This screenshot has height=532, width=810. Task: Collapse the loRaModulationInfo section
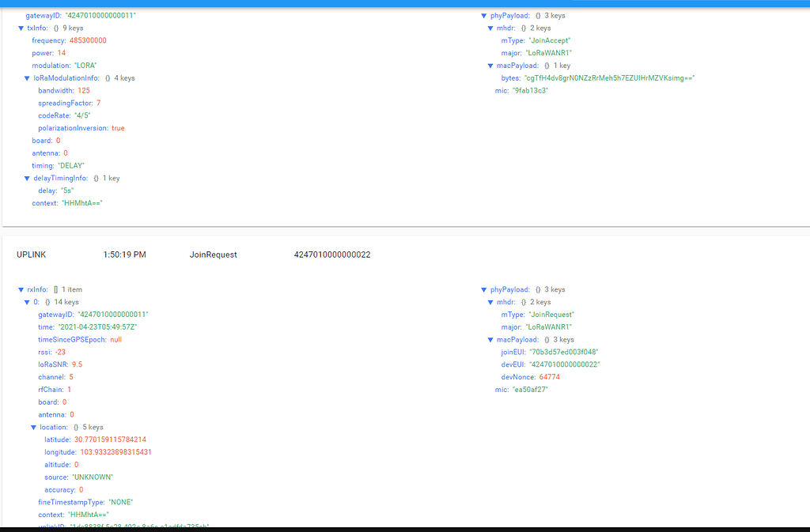pyautogui.click(x=27, y=78)
